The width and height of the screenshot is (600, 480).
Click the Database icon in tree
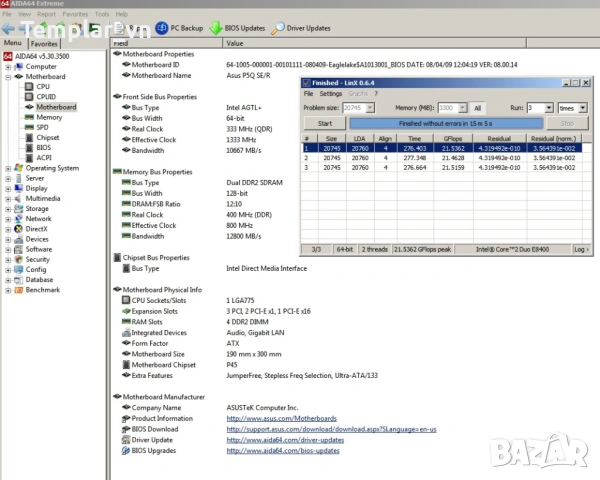18,280
